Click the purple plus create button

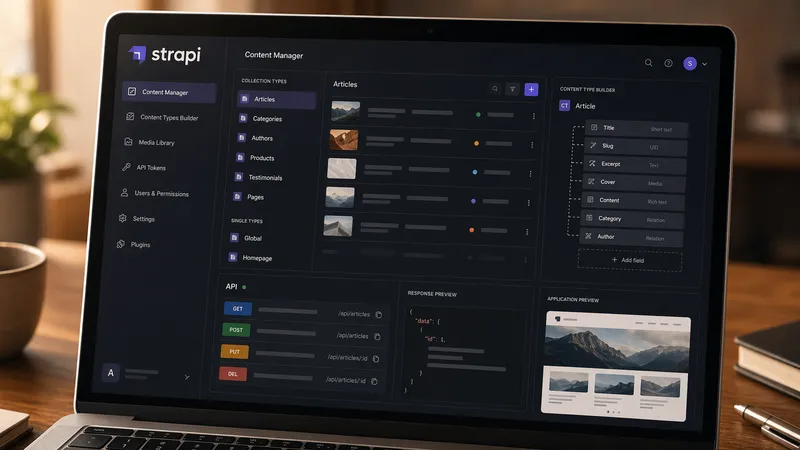[x=531, y=89]
